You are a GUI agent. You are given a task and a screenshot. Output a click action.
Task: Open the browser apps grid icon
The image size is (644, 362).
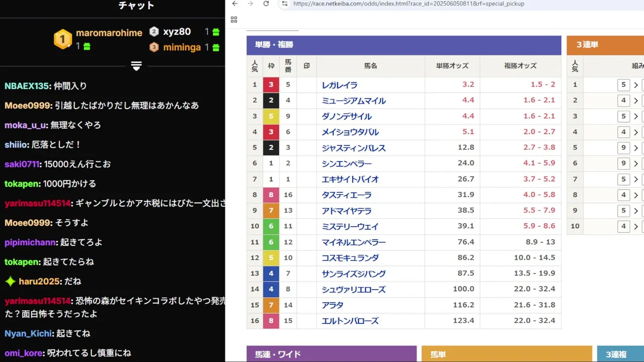click(x=234, y=20)
